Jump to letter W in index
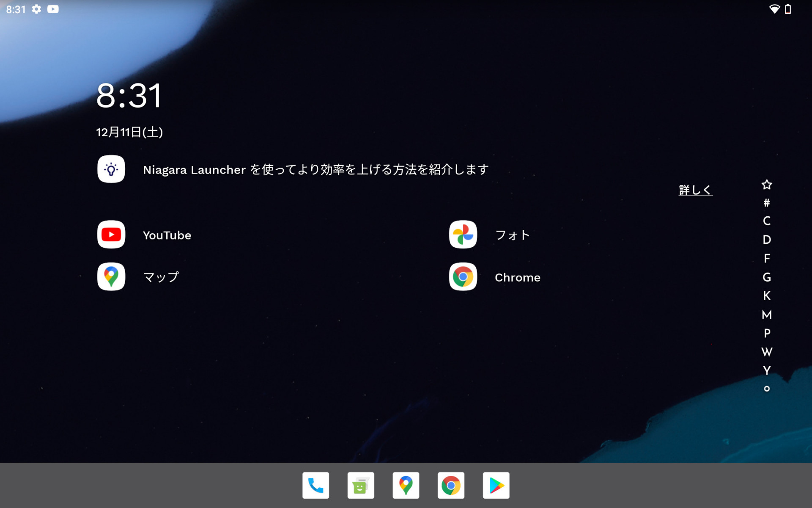The image size is (812, 508). 767,352
